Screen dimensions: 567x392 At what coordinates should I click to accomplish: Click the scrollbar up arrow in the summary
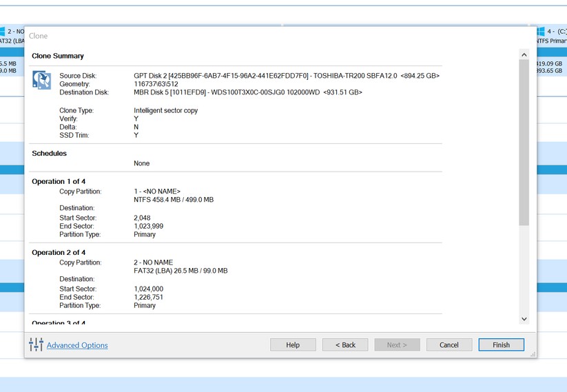tap(524, 55)
